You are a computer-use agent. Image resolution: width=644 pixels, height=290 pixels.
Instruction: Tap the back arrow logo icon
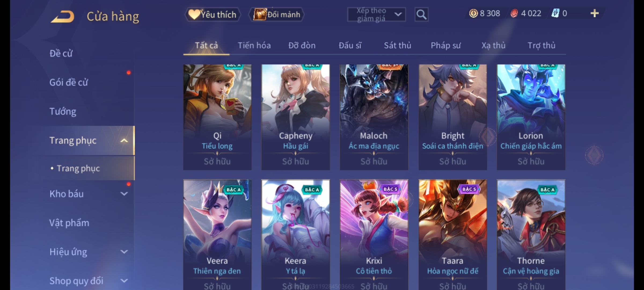[x=62, y=16]
